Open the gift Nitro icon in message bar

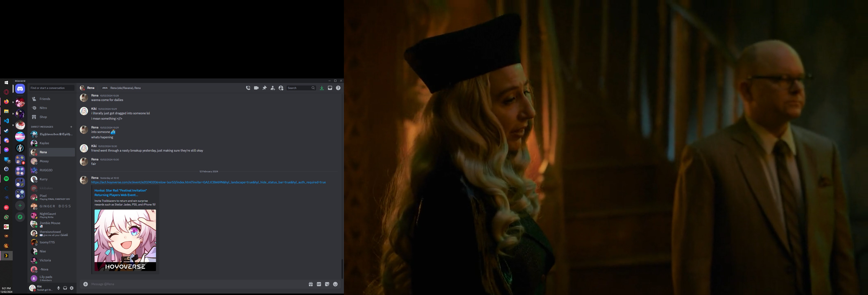[311, 284]
